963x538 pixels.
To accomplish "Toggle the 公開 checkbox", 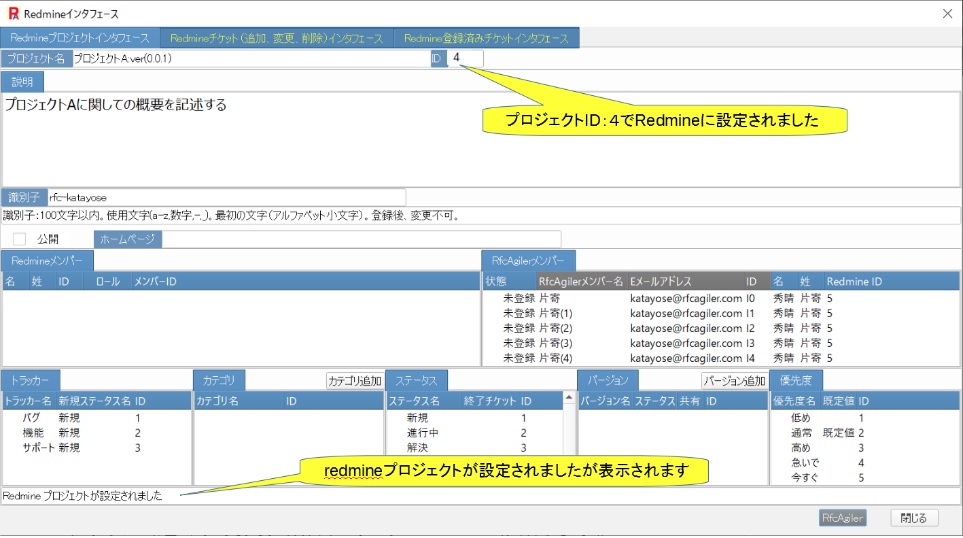I will [x=20, y=239].
